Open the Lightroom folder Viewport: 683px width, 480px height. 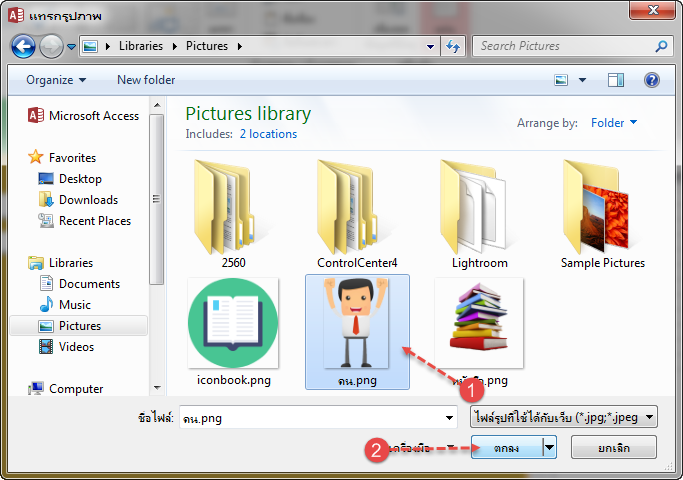(481, 211)
